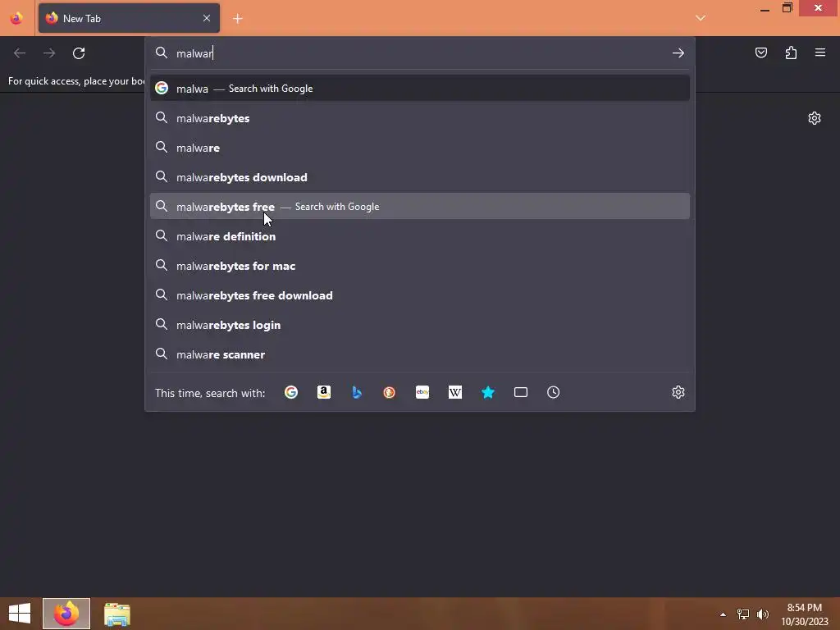Screen dimensions: 840x630
Task: Open the Windows Start menu
Action: [20, 614]
